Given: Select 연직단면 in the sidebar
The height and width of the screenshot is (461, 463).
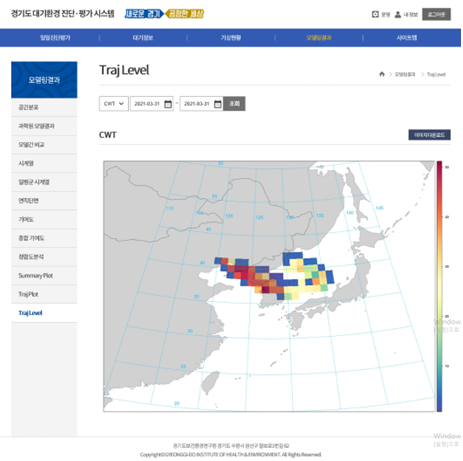Looking at the screenshot, I should [x=44, y=201].
